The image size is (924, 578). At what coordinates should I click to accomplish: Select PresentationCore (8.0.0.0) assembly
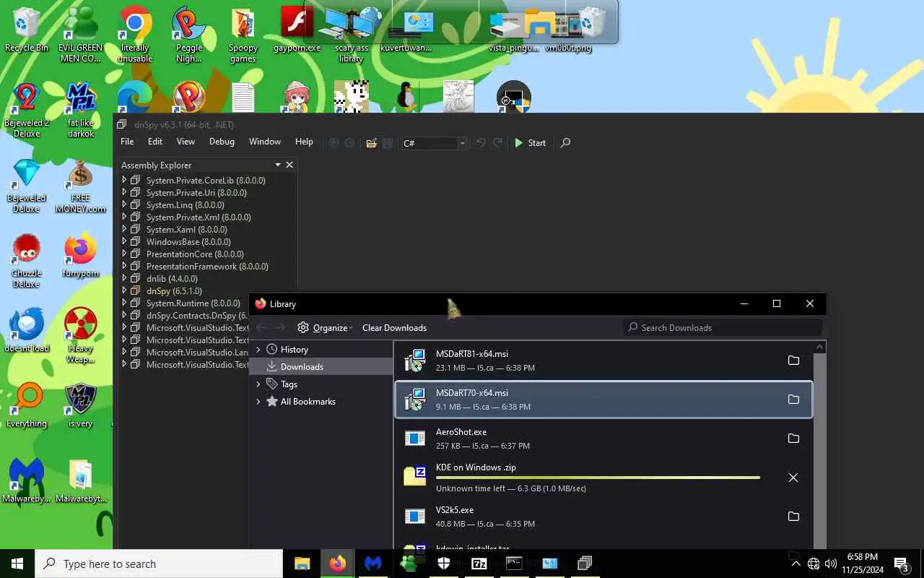click(195, 254)
